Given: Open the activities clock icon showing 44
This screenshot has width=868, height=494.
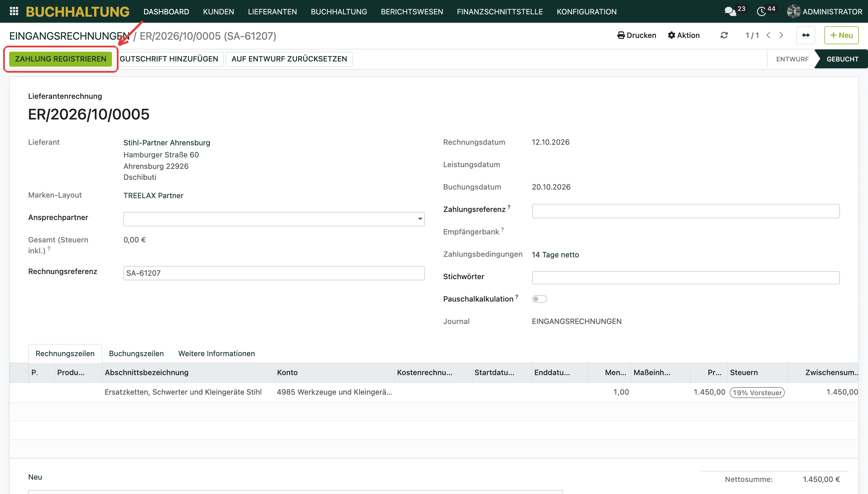Looking at the screenshot, I should 761,11.
